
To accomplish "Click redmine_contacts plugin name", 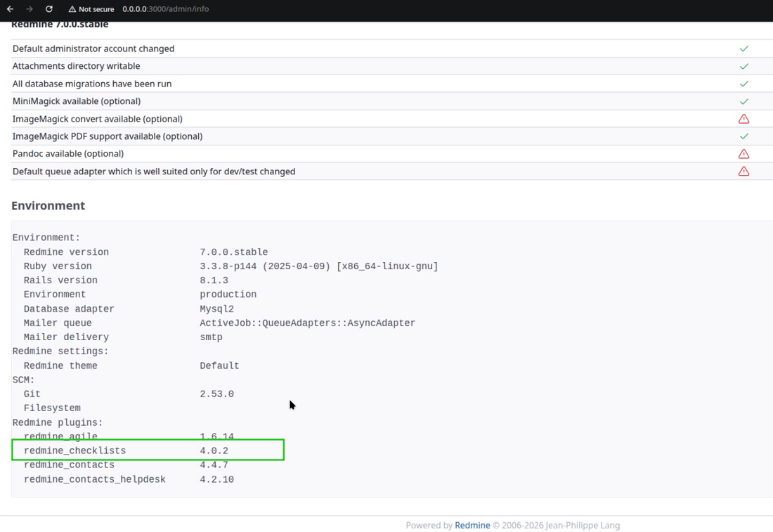I will click(69, 465).
